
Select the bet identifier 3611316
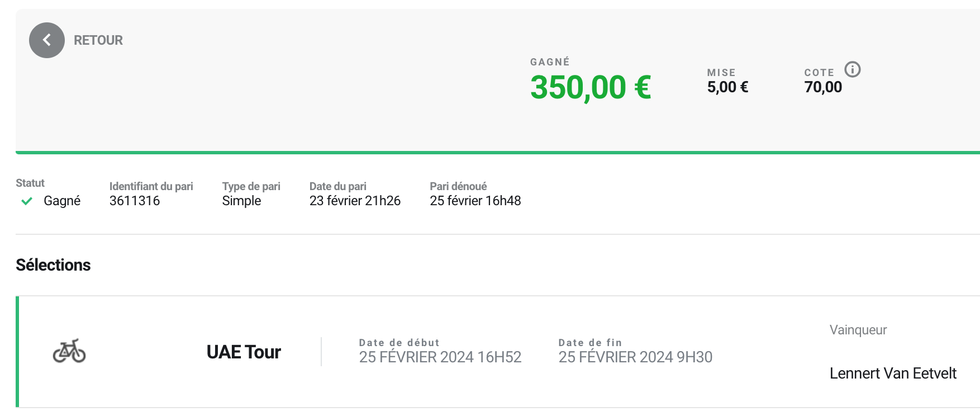(135, 201)
